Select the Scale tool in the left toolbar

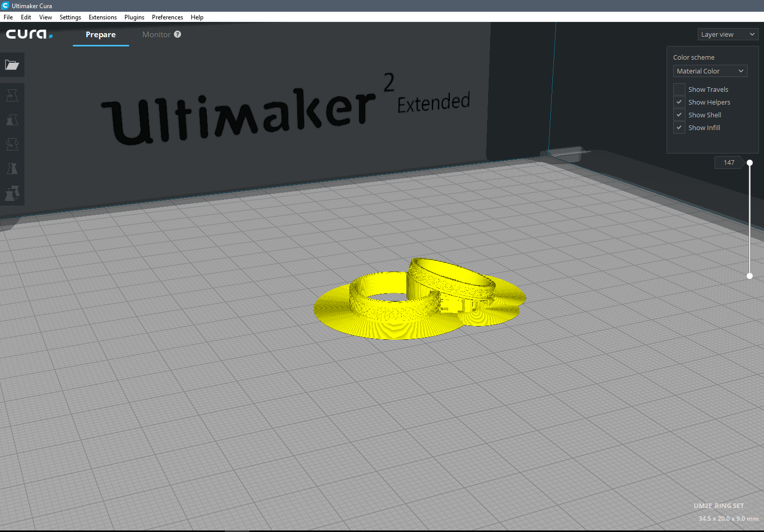click(12, 120)
